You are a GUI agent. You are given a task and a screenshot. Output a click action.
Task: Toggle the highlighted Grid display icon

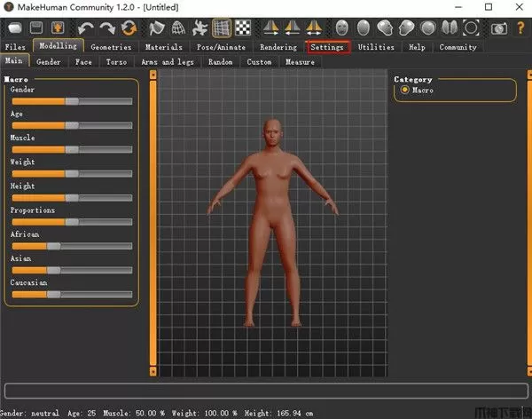click(222, 28)
